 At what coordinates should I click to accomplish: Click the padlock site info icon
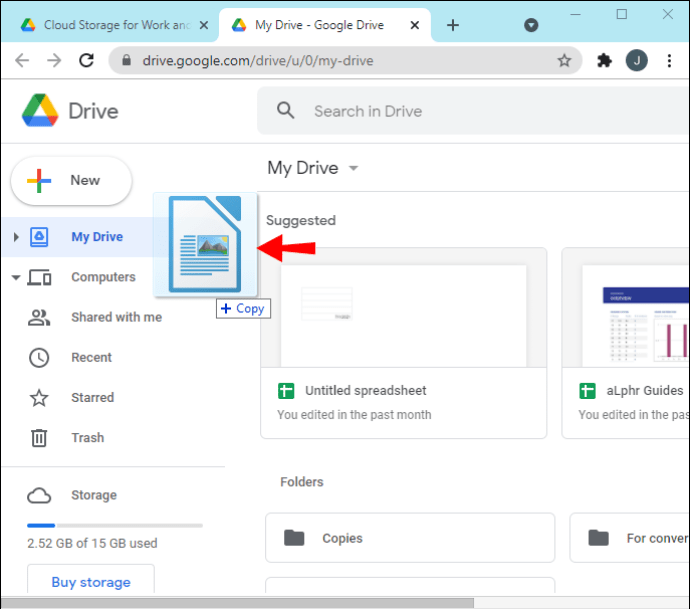point(126,60)
